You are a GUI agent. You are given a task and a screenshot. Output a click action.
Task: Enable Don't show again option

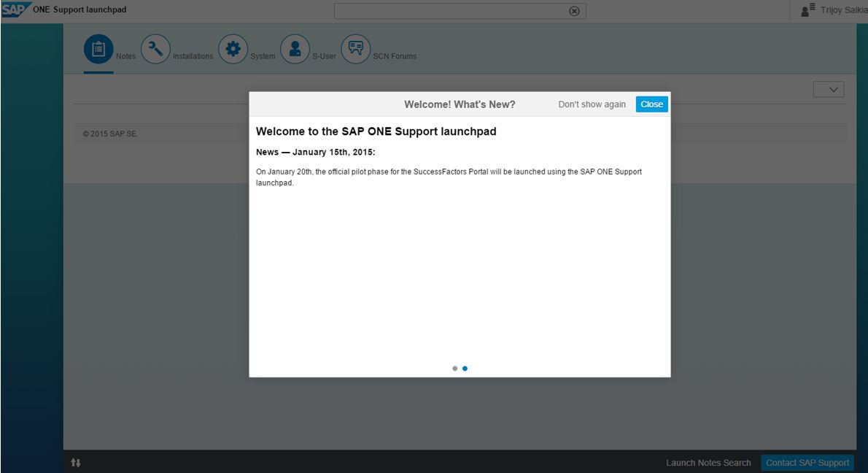[592, 104]
